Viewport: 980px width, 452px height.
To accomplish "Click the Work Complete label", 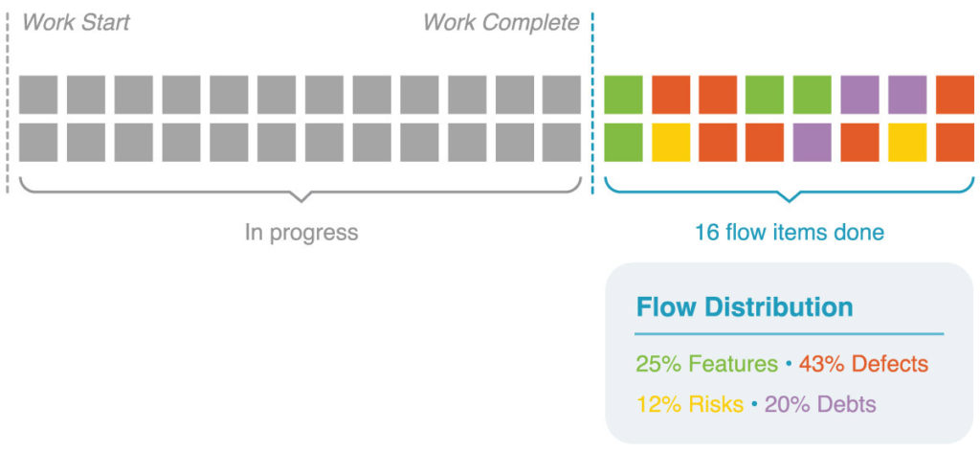I will [501, 23].
